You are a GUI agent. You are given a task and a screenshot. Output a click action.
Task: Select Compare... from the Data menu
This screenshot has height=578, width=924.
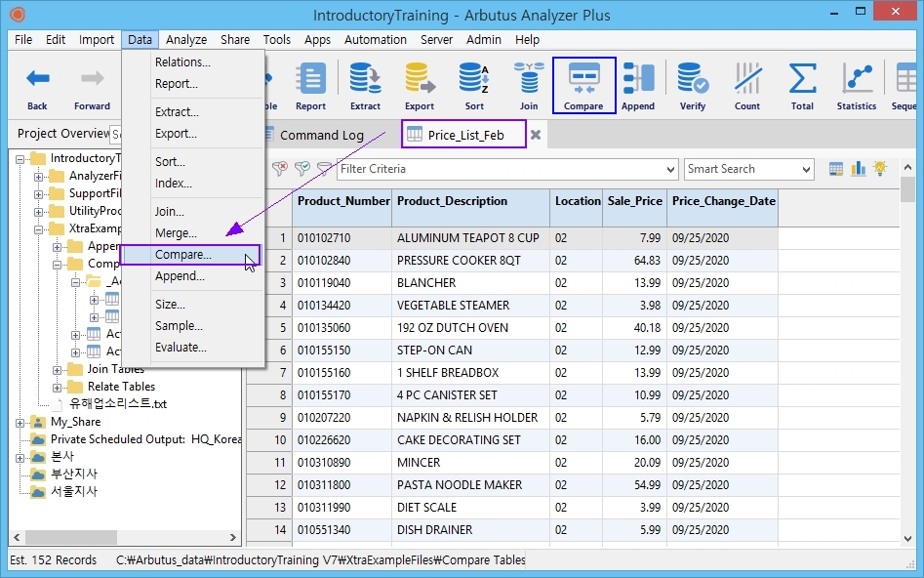pyautogui.click(x=190, y=255)
